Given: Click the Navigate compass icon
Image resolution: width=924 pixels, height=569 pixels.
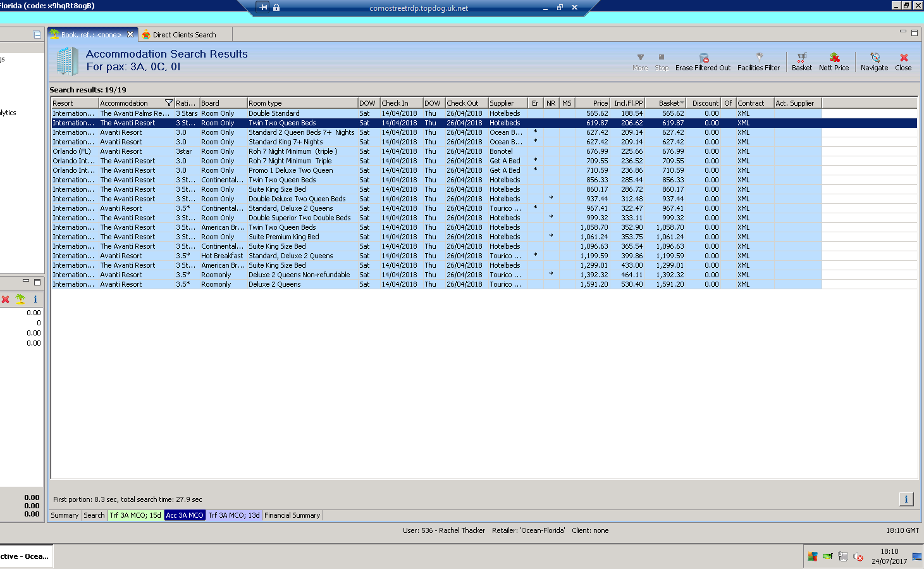Looking at the screenshot, I should [875, 57].
